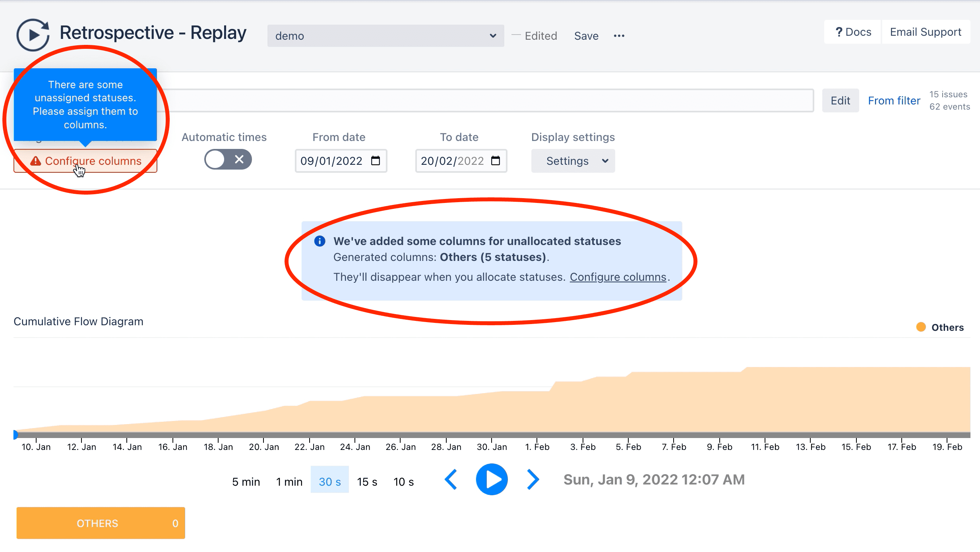Click the X to clear Automatic times
980x552 pixels.
pyautogui.click(x=239, y=159)
